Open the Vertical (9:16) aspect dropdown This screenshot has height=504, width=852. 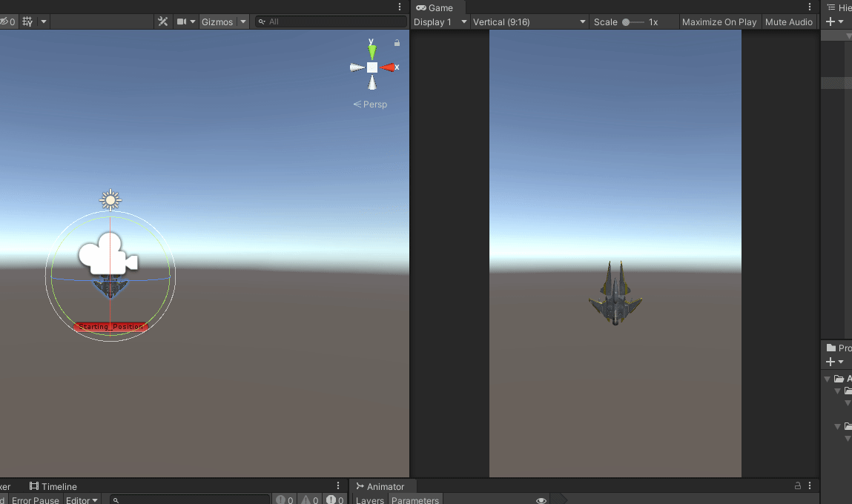529,21
